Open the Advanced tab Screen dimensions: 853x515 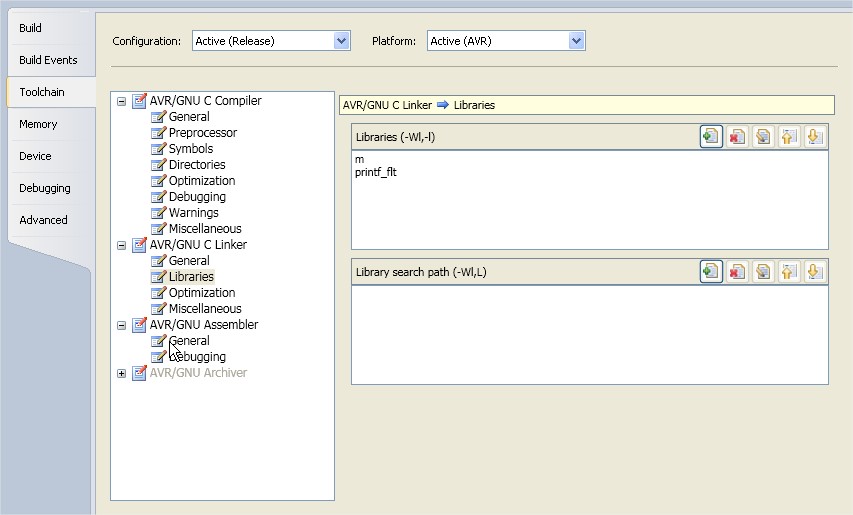(x=44, y=220)
